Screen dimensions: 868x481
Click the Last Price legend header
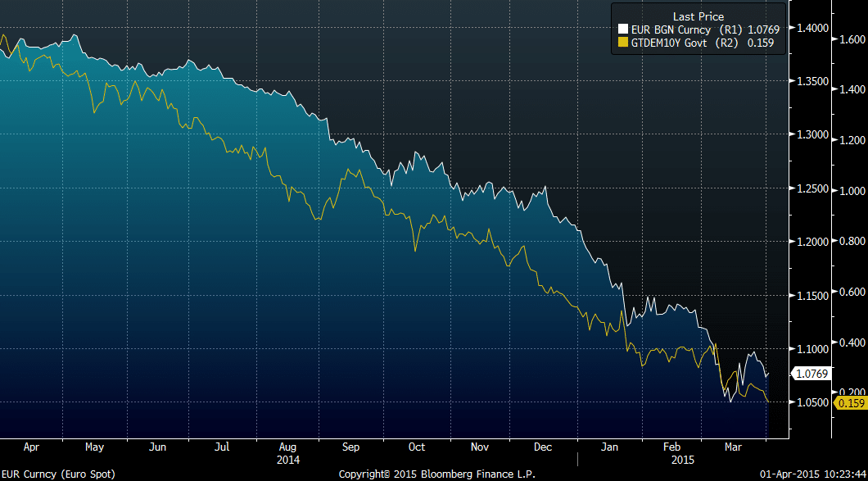click(696, 16)
